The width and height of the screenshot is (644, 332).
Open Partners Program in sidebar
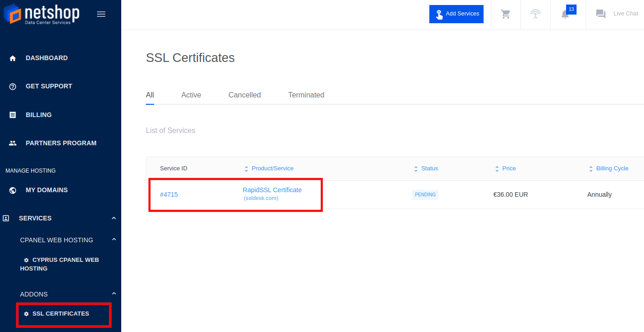(61, 143)
